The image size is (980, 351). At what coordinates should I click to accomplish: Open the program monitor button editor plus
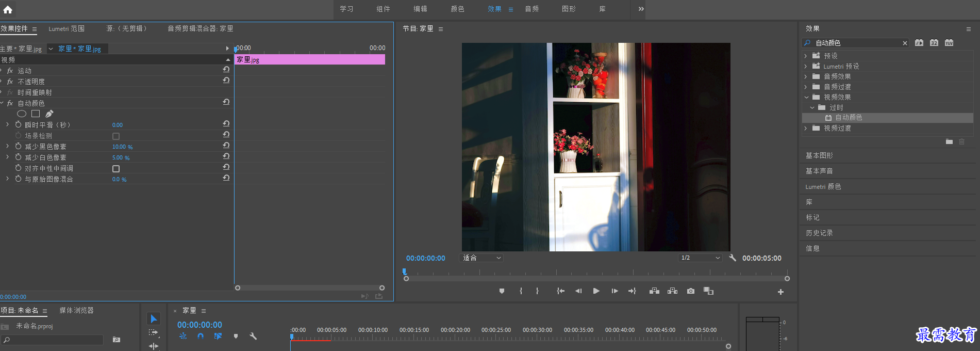(x=780, y=292)
